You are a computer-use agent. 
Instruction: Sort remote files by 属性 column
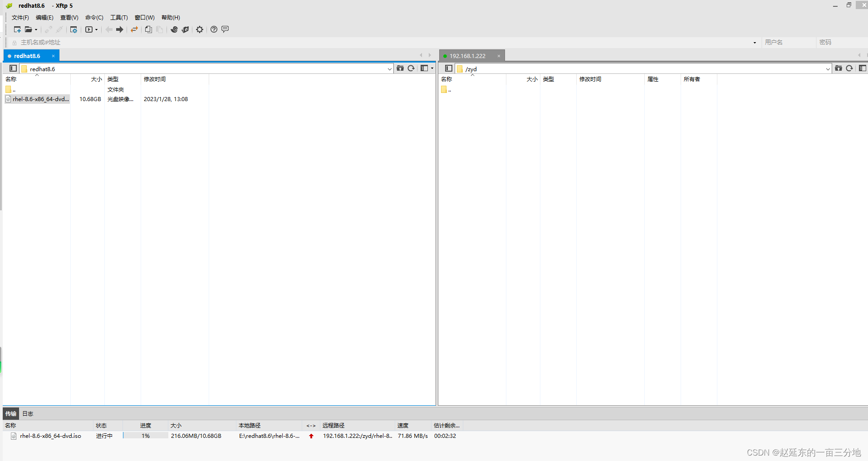662,79
